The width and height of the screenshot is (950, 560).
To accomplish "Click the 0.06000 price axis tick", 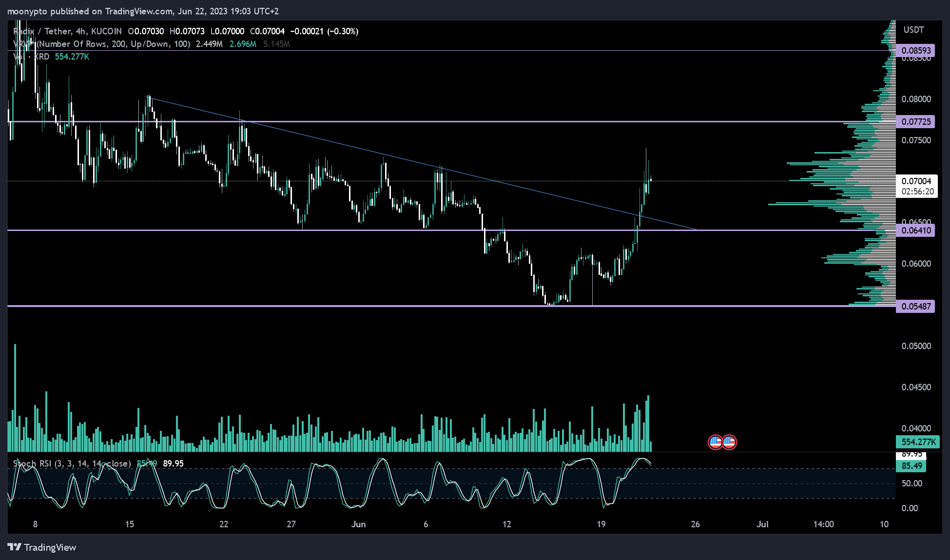I will pyautogui.click(x=916, y=264).
